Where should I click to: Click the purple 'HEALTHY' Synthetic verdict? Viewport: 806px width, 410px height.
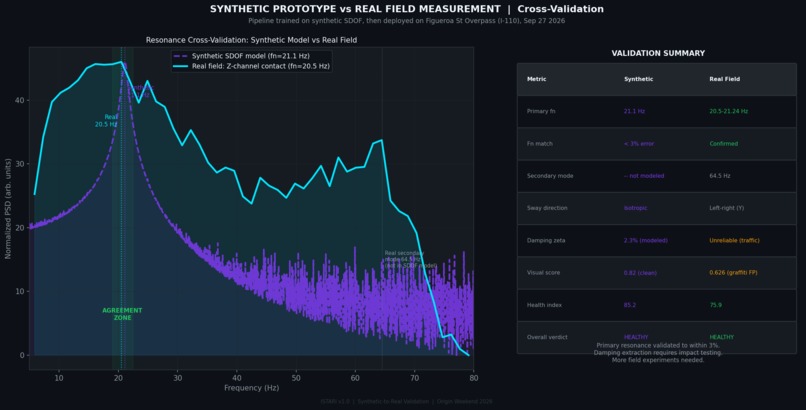point(636,338)
